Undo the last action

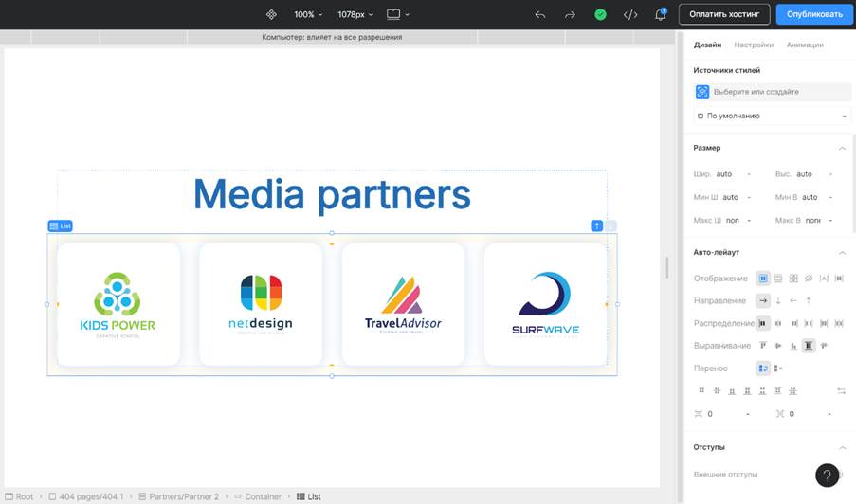540,15
